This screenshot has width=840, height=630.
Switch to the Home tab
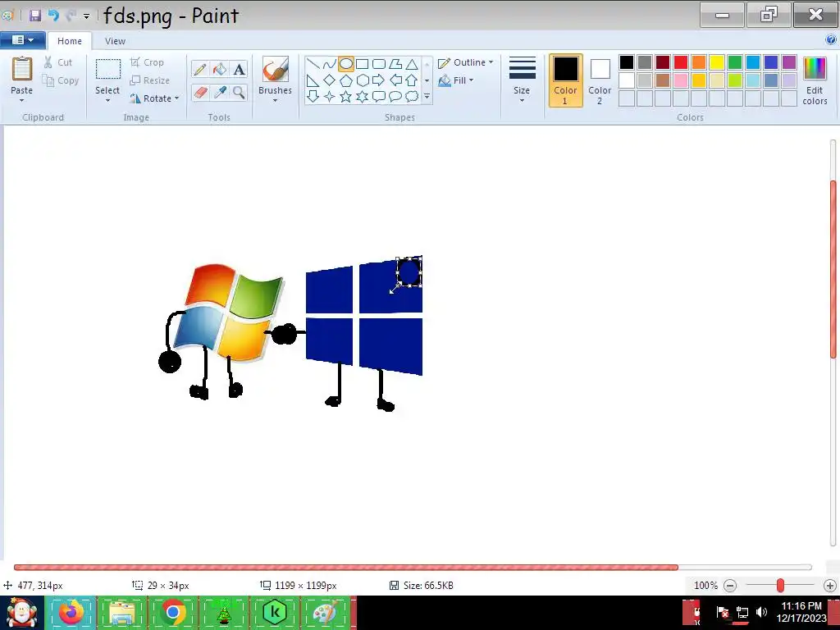click(x=70, y=41)
